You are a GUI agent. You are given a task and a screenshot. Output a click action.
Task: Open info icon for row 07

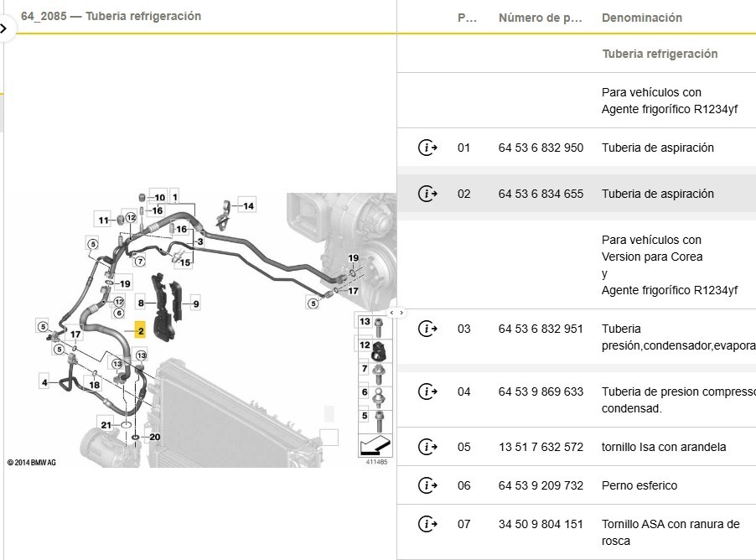[x=427, y=524]
